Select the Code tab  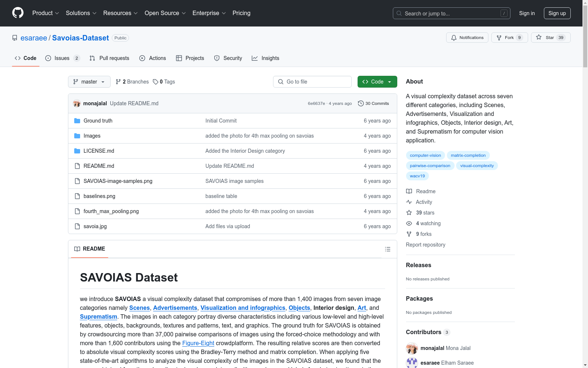tap(26, 58)
